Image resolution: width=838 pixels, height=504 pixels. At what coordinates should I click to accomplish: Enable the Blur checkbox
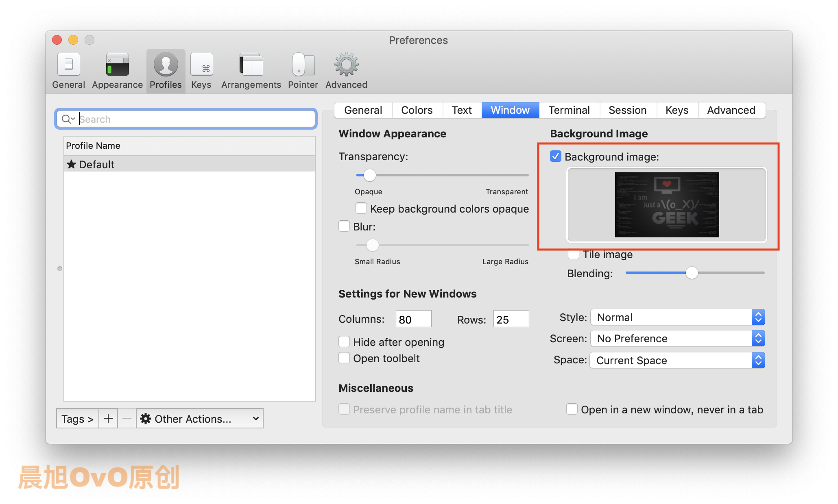point(344,226)
